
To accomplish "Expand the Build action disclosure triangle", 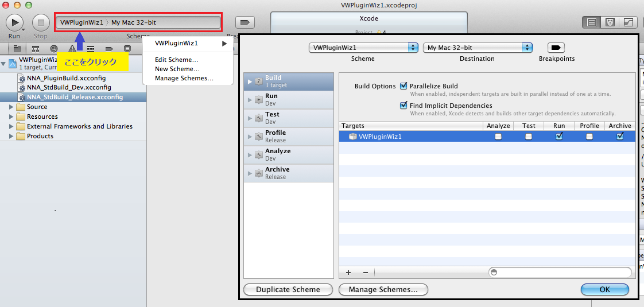I will [250, 81].
